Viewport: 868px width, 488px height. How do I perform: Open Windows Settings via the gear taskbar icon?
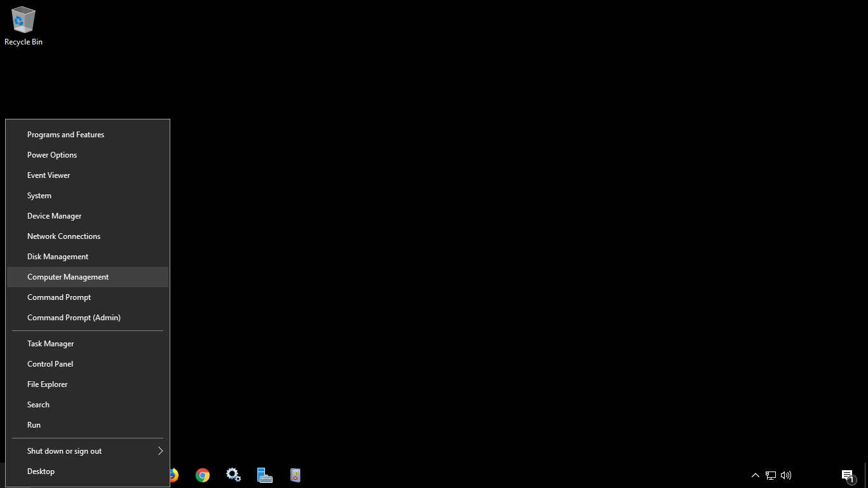tap(233, 475)
